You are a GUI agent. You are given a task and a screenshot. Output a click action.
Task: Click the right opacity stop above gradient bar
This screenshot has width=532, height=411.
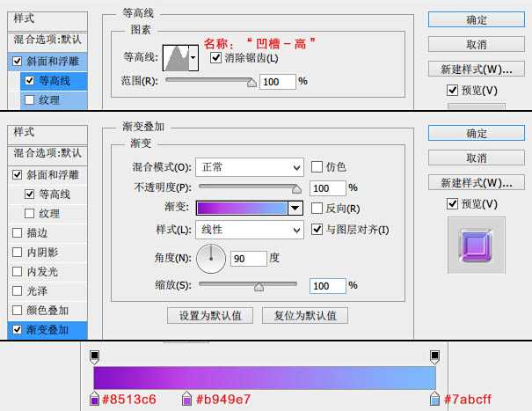click(434, 356)
